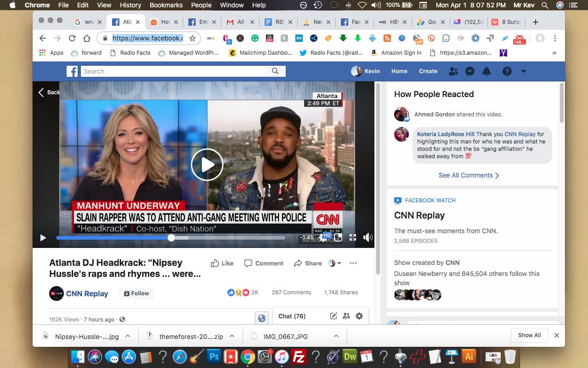588x368 pixels.
Task: Open a new Chrome tab
Action: tap(535, 22)
